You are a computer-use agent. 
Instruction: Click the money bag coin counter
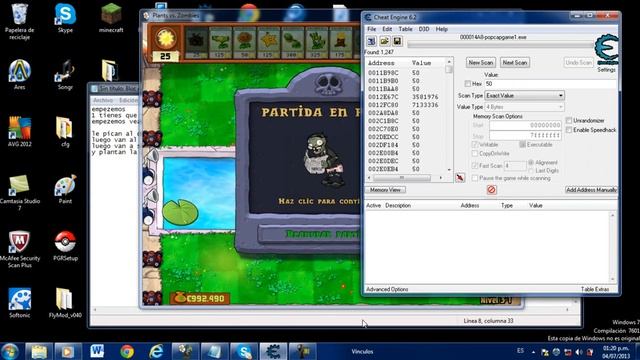(200, 298)
